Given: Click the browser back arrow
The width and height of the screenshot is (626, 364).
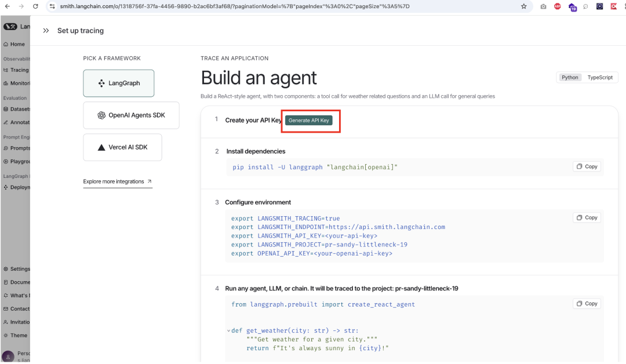Looking at the screenshot, I should pyautogui.click(x=7, y=6).
